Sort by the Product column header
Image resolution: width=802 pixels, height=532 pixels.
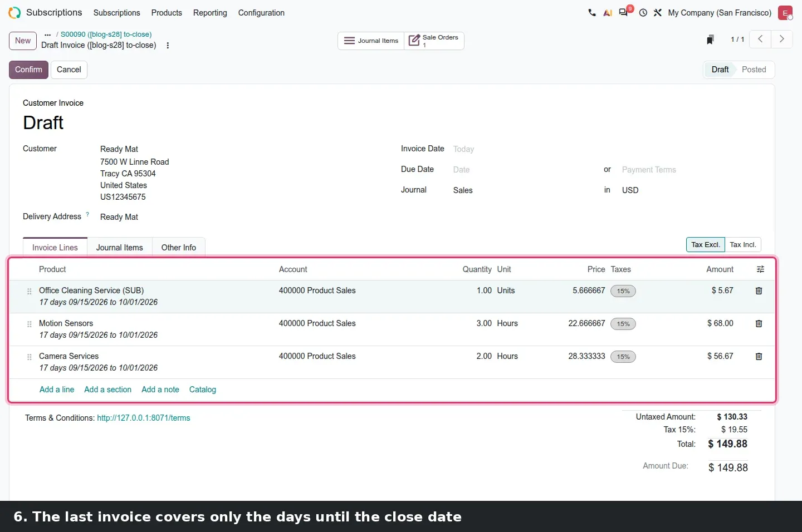52,269
